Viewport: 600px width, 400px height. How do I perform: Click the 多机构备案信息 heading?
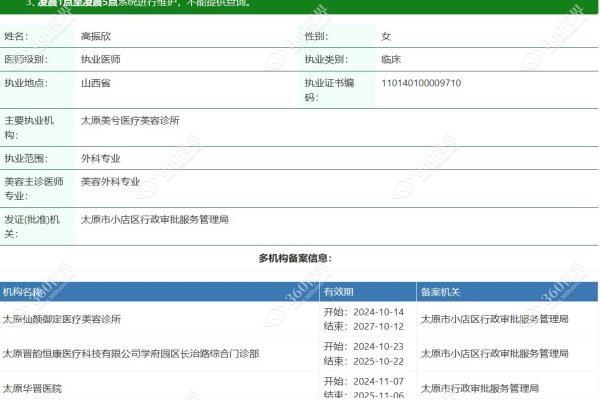pos(295,258)
